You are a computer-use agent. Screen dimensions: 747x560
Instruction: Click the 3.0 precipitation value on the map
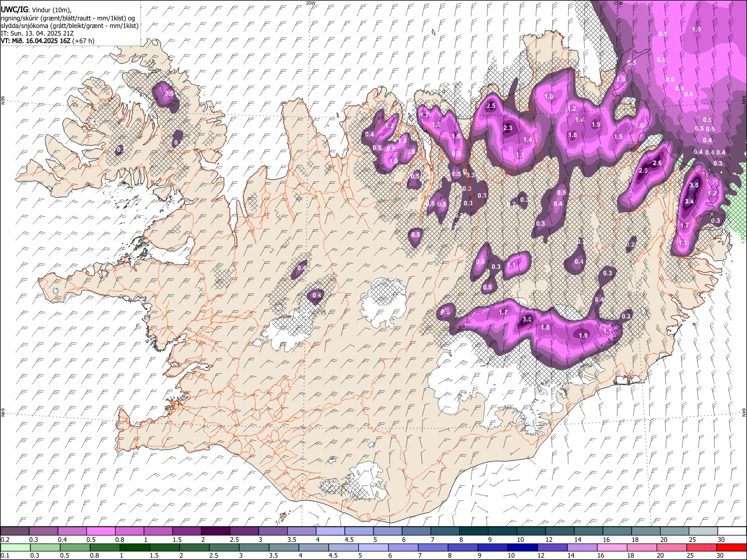point(527,320)
